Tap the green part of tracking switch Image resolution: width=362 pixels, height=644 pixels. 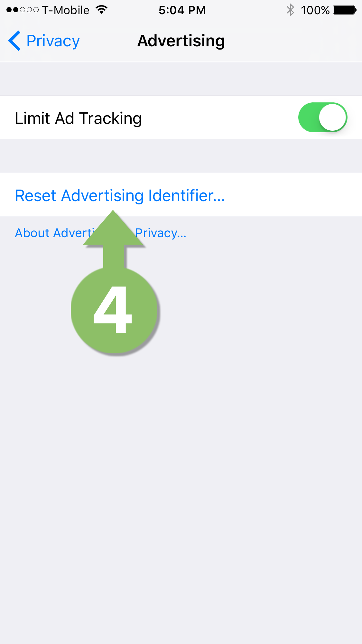tap(308, 117)
